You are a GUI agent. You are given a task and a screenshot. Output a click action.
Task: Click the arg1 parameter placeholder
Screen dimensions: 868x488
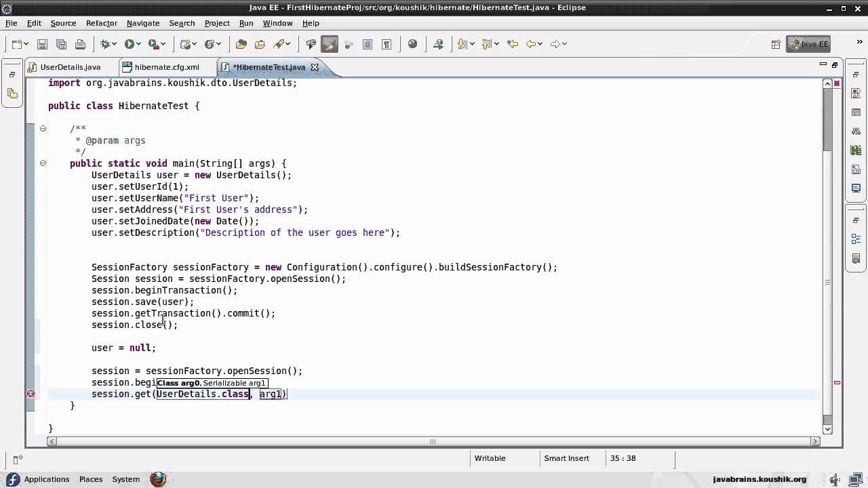pyautogui.click(x=271, y=394)
